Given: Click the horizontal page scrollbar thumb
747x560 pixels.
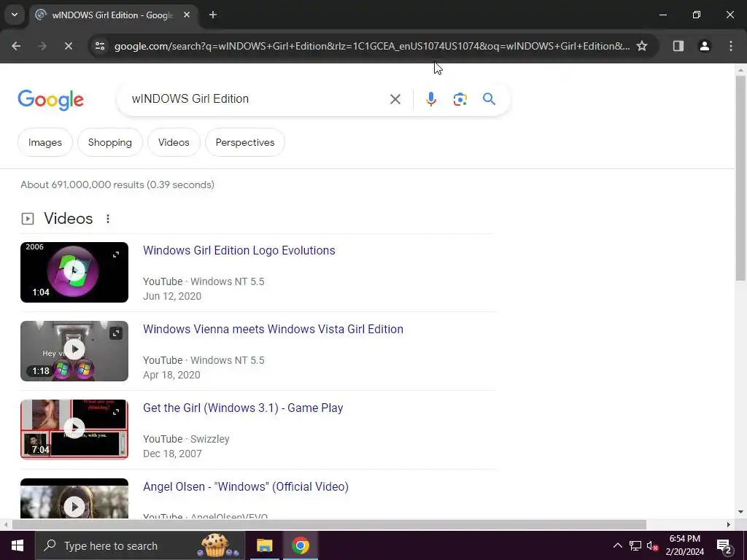Looking at the screenshot, I should tap(329, 524).
